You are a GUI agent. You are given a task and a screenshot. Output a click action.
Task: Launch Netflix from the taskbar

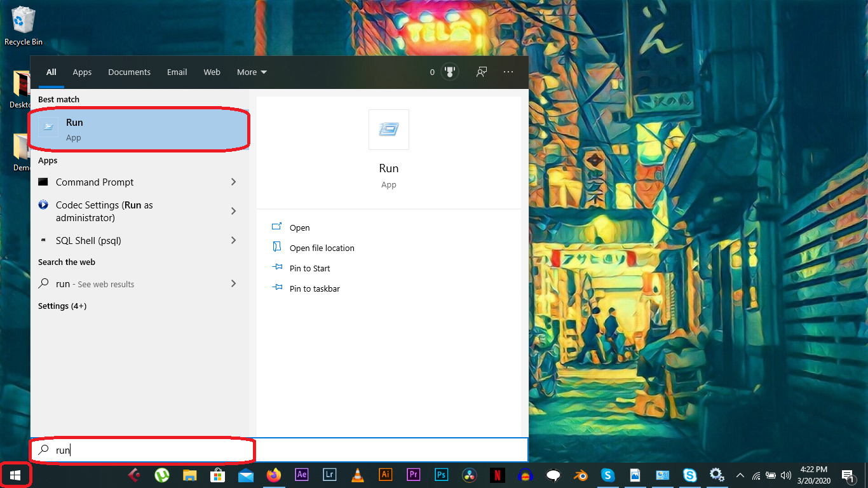click(498, 475)
